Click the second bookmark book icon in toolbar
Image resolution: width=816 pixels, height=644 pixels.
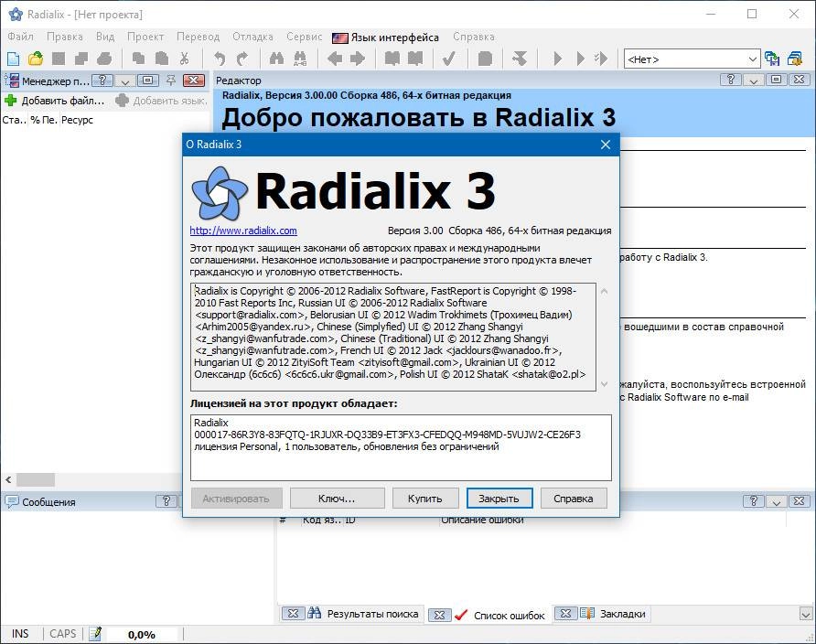tap(414, 59)
